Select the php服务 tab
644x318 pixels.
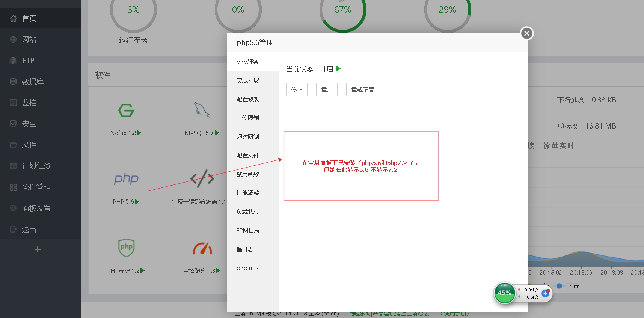tap(253, 62)
